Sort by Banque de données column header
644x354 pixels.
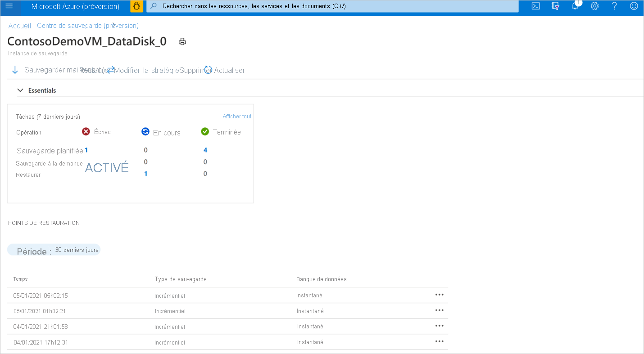(x=322, y=279)
